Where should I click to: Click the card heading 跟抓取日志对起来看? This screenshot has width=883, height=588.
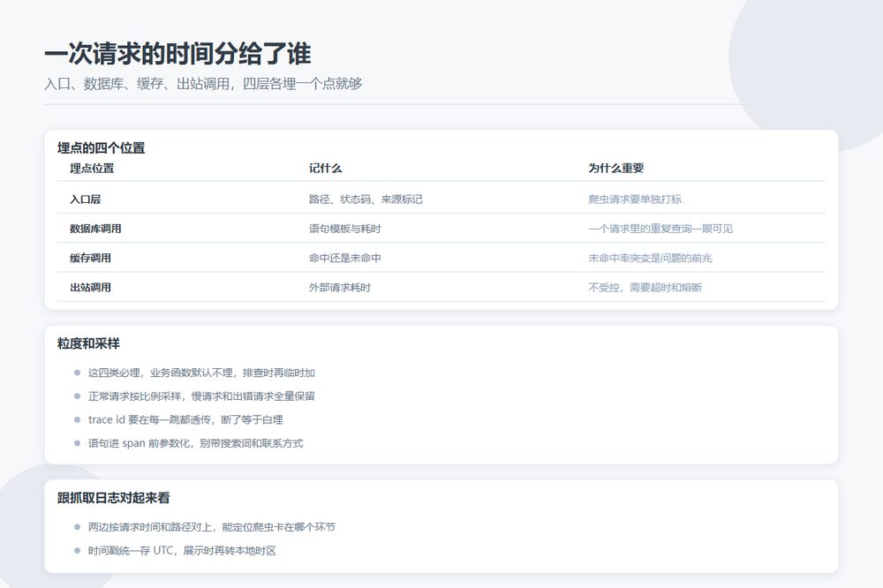(114, 498)
